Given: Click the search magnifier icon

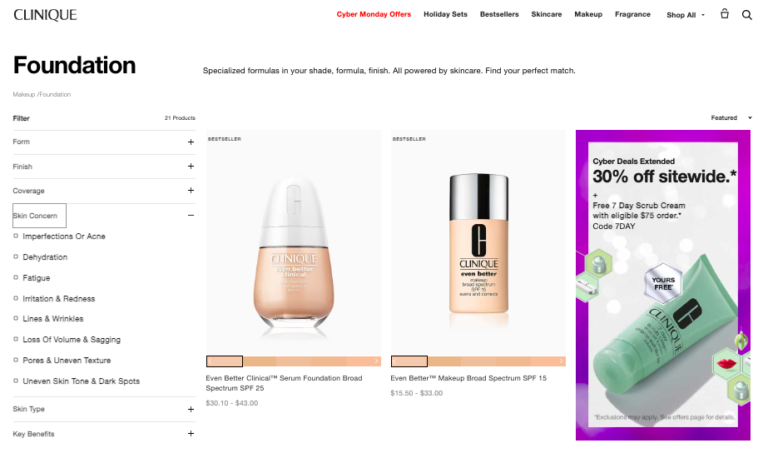Looking at the screenshot, I should pyautogui.click(x=747, y=15).
